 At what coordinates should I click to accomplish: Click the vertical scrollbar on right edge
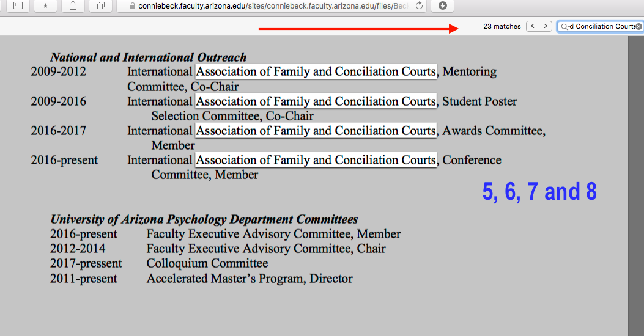pyautogui.click(x=636, y=183)
